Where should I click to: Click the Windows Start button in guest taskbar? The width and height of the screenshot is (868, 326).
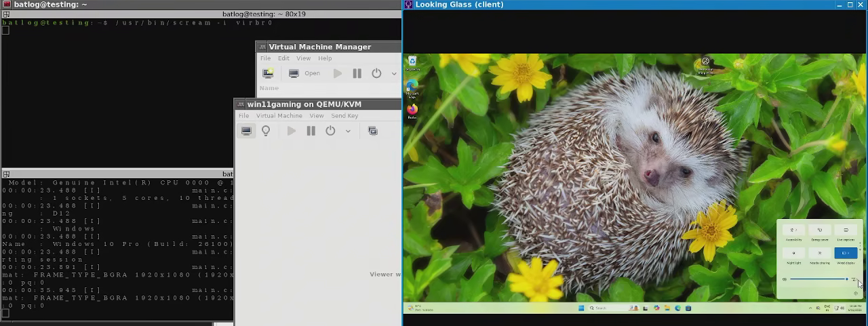point(581,308)
